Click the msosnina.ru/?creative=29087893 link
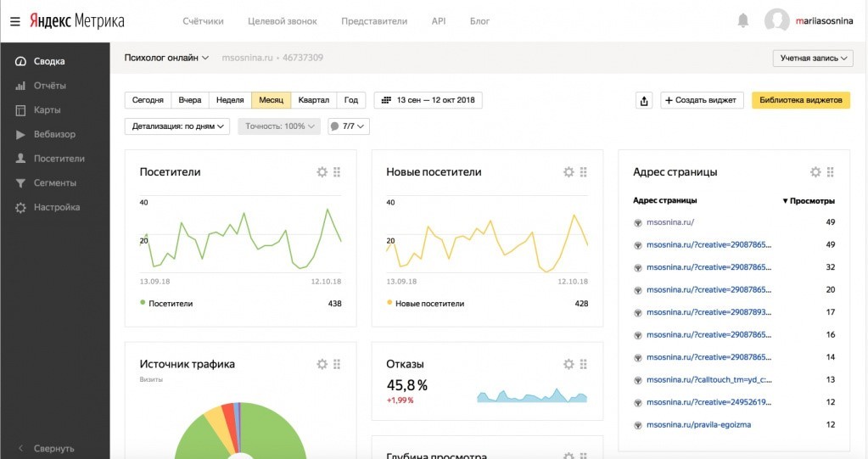 (708, 312)
